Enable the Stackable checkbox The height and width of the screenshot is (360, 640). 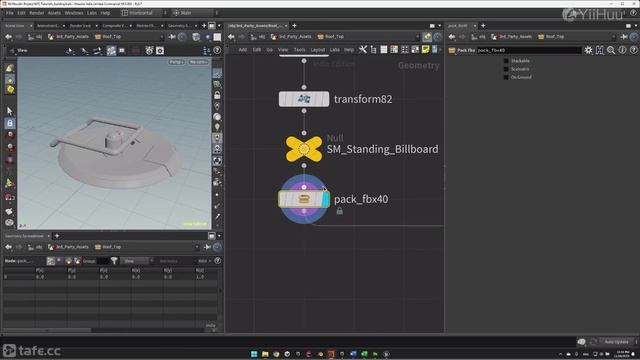point(506,60)
